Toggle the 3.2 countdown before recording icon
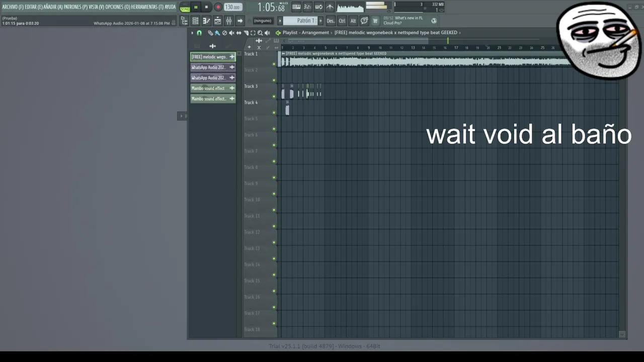Viewport: 644px width, 362px height. 307,7
